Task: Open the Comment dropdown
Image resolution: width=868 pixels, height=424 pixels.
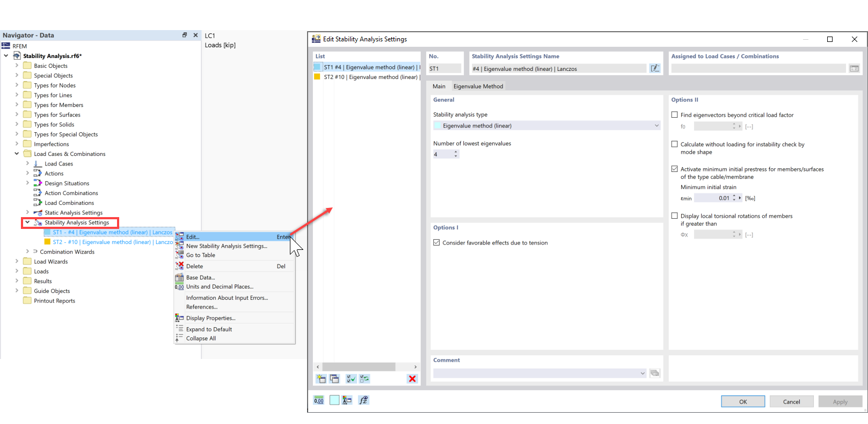Action: tap(539, 373)
